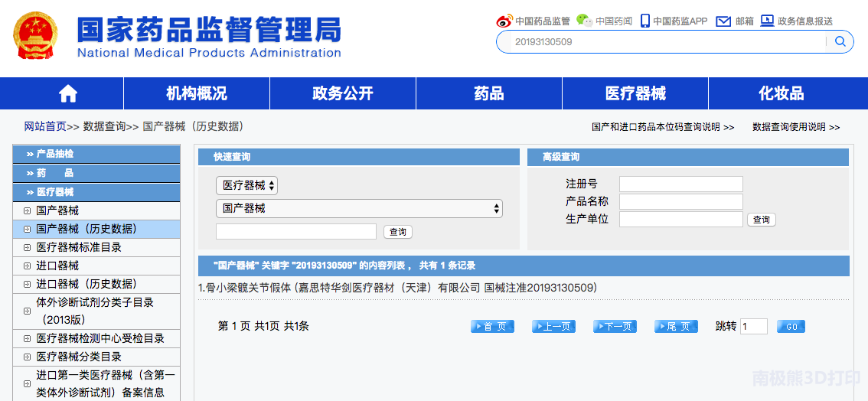868x401 pixels.
Task: Click the 下一页 pagination button
Action: [x=615, y=327]
